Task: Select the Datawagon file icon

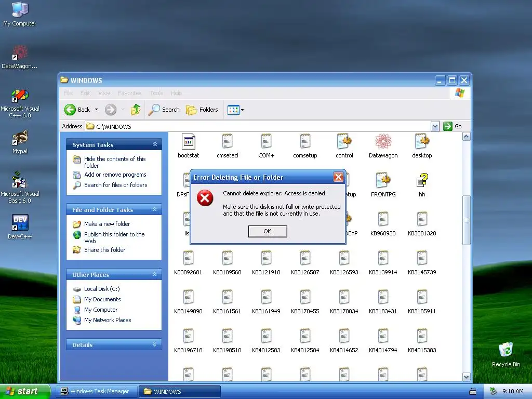Action: (383, 146)
